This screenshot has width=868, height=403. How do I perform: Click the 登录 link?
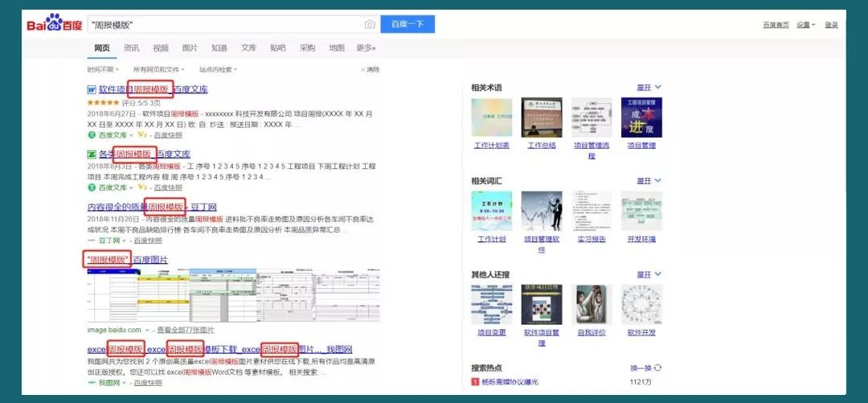832,25
